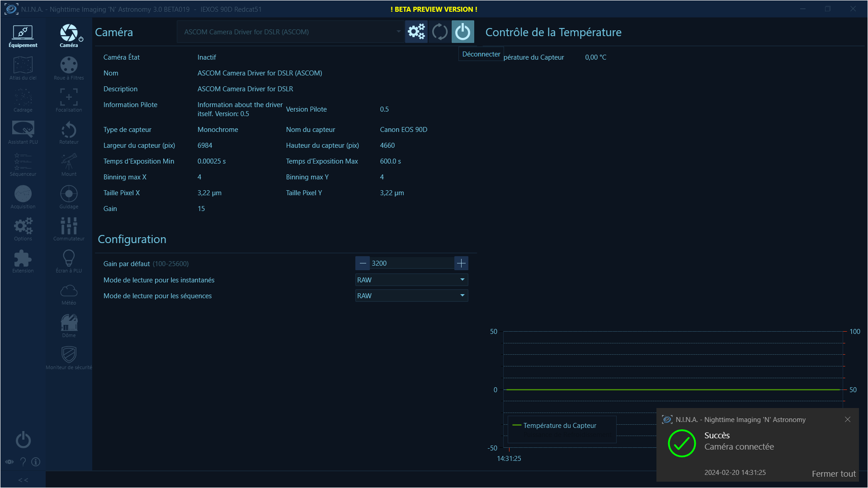Click the Gain par défaut value field

click(x=410, y=263)
